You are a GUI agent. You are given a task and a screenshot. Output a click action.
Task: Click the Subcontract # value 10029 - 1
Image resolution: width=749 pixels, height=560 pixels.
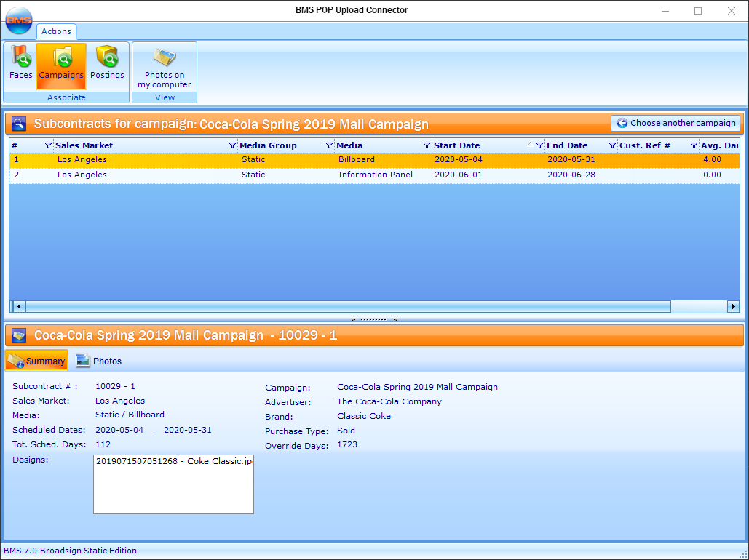(x=115, y=386)
